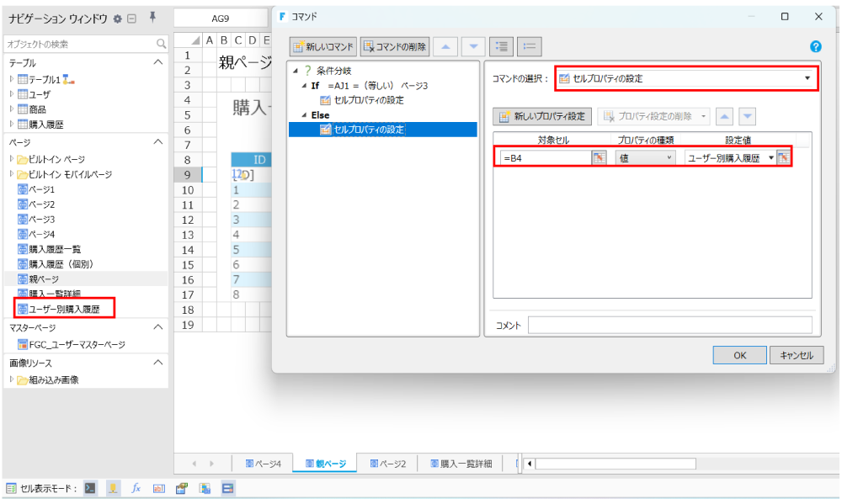Expand the テーブル1 node

(11, 79)
